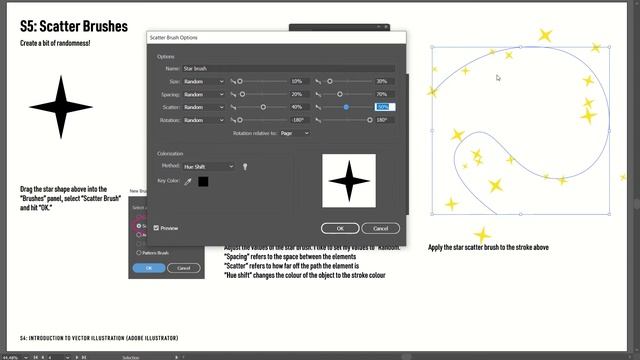Click the Scatter minimum slider handle
This screenshot has height=360, width=640.
coord(263,107)
